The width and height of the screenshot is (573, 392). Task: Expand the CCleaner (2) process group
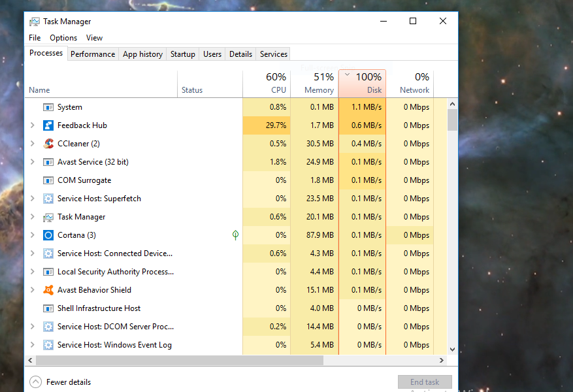[31, 143]
